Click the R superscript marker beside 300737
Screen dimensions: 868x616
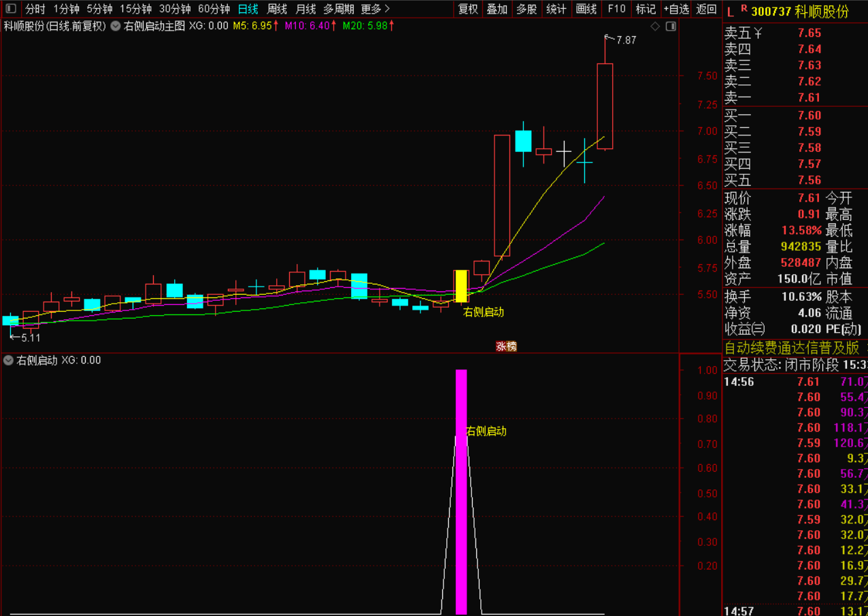[744, 9]
